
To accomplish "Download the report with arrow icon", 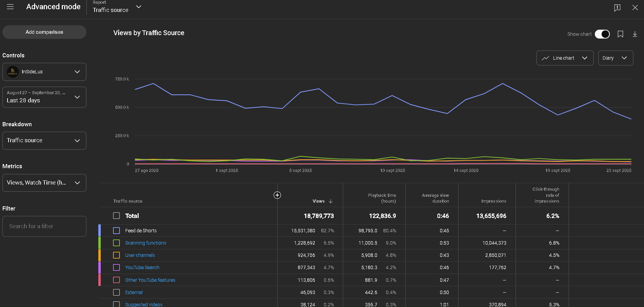I will [635, 34].
